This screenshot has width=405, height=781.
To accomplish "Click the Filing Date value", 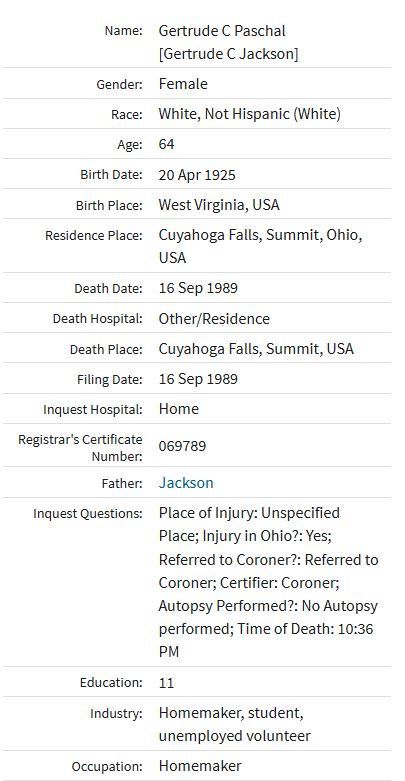I will (x=198, y=379).
